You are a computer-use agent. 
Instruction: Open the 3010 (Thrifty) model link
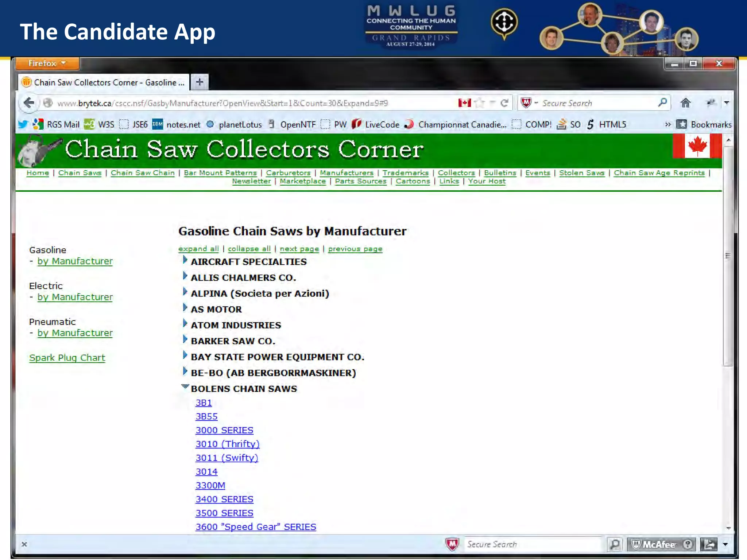click(228, 444)
